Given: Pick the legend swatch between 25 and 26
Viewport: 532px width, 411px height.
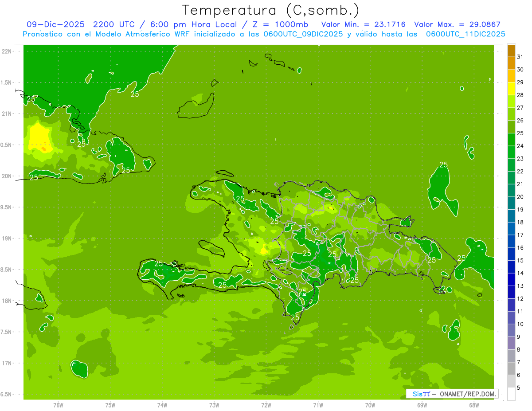Looking at the screenshot, I should point(511,126).
